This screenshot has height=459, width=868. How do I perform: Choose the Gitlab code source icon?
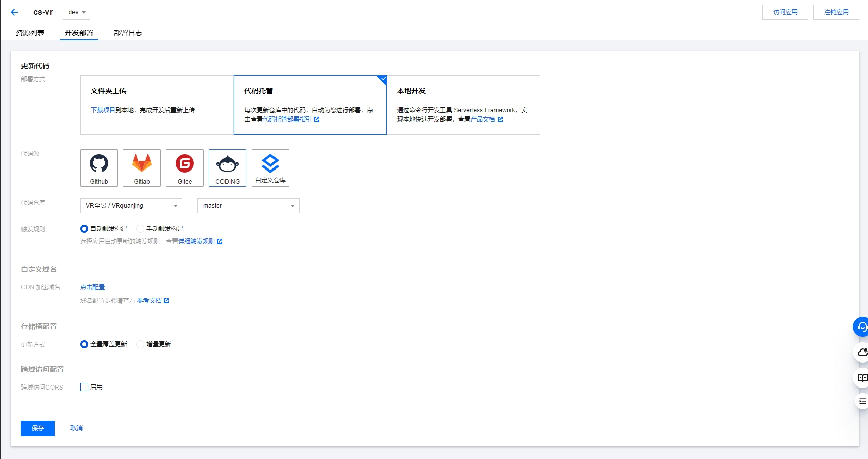click(x=142, y=168)
